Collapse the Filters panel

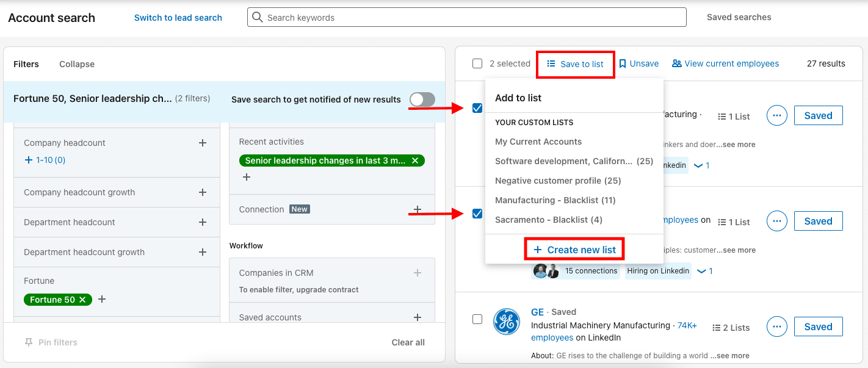pyautogui.click(x=77, y=64)
